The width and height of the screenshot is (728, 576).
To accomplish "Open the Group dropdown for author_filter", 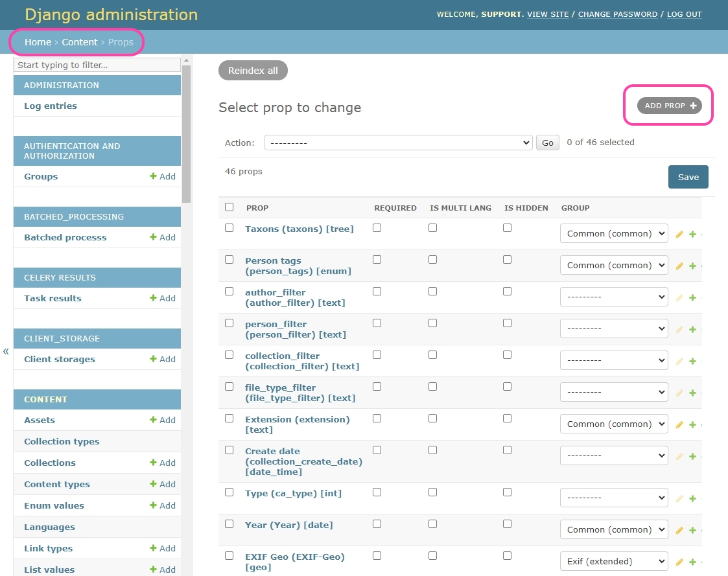I will (x=614, y=297).
